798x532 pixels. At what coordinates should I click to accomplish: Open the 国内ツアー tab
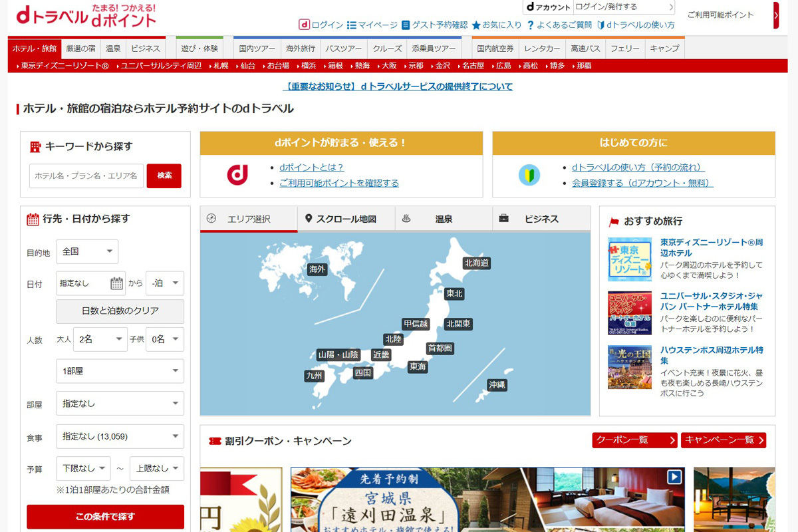(x=257, y=49)
